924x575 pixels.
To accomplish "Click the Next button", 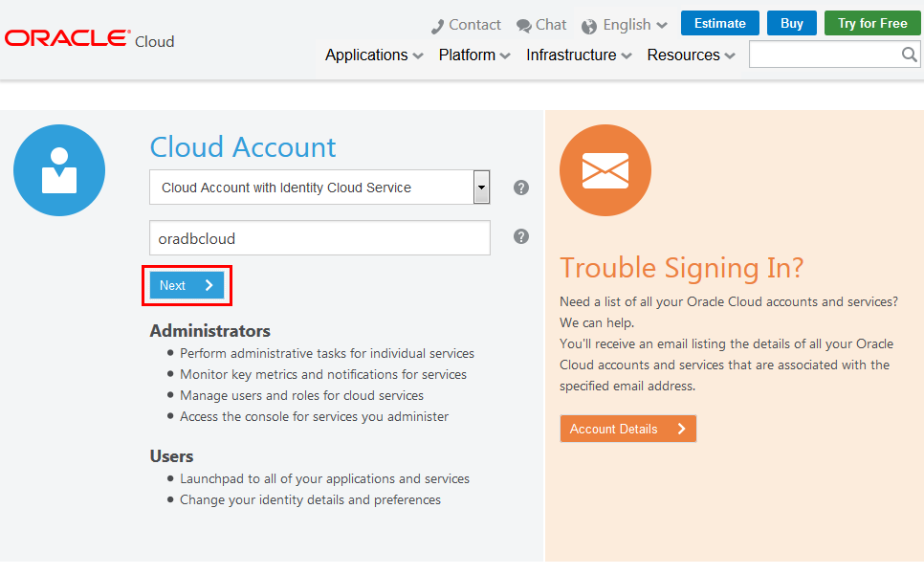I will [186, 285].
